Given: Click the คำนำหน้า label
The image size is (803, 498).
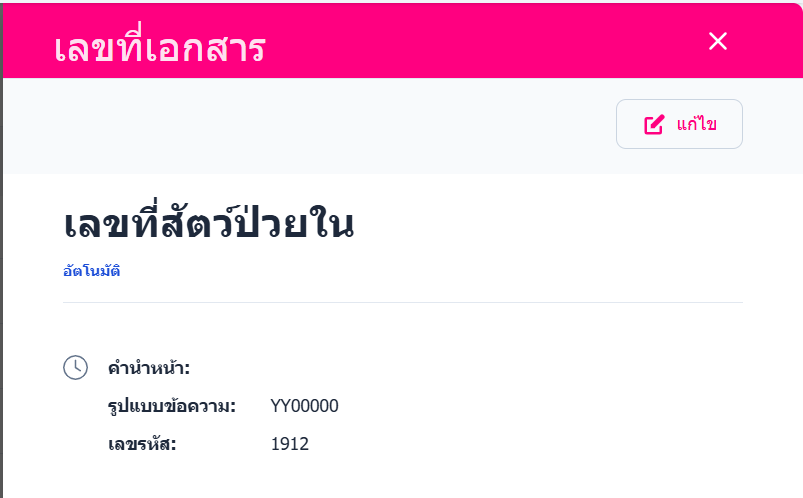Looking at the screenshot, I should point(149,369).
